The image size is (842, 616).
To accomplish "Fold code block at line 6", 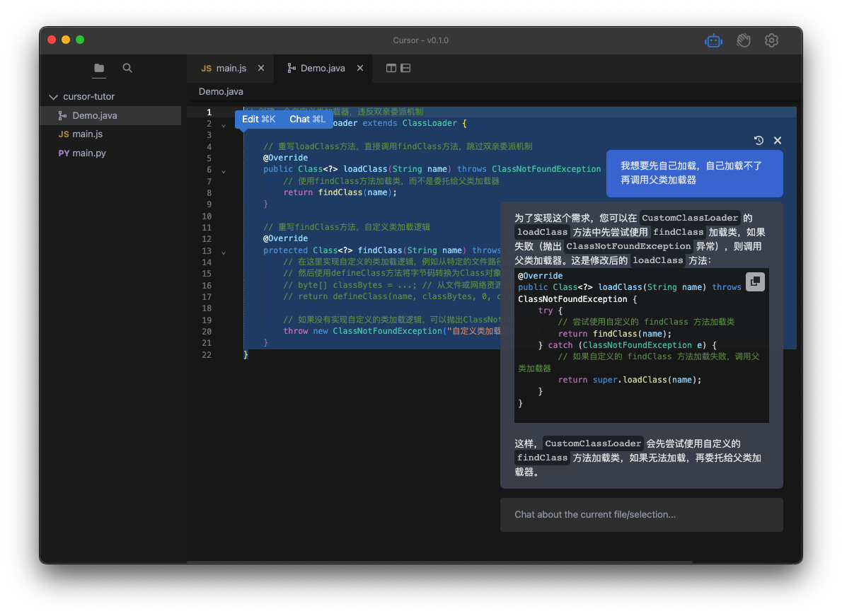I will (224, 171).
